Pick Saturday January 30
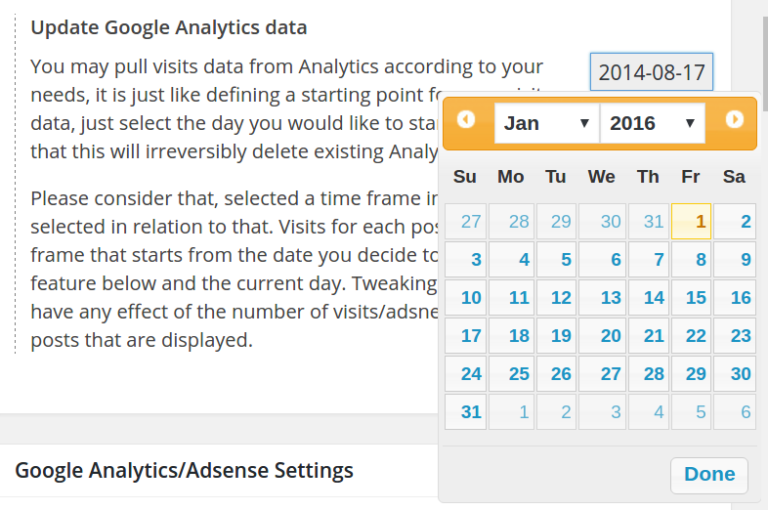 (x=736, y=373)
